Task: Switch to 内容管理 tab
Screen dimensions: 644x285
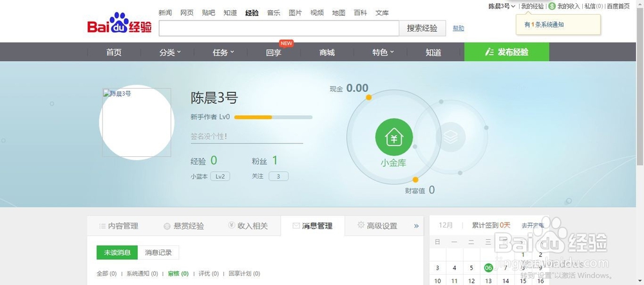Action: pyautogui.click(x=118, y=226)
